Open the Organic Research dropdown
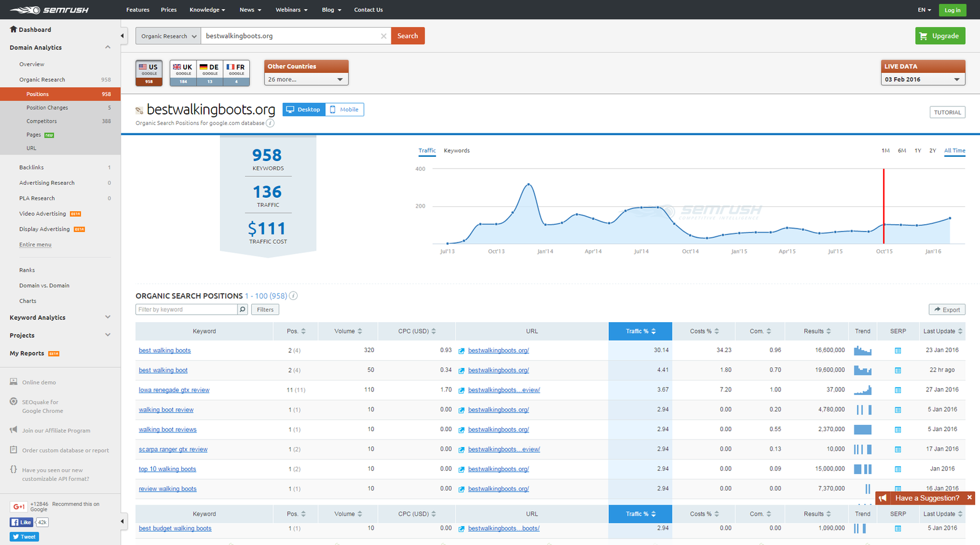 click(168, 36)
